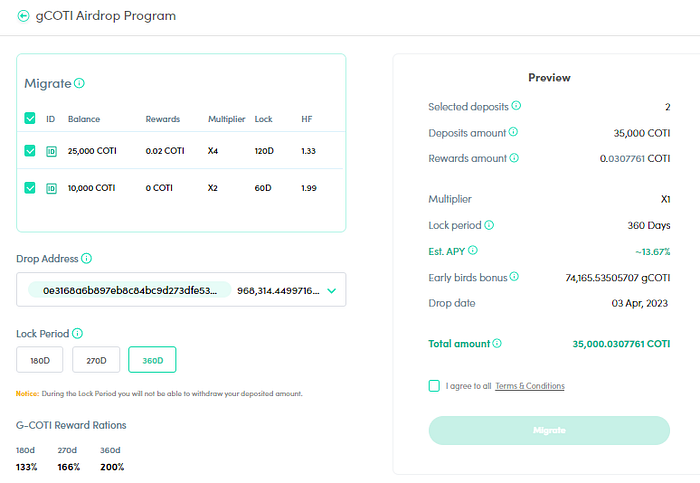Open info icon beside Total amount
700x483 pixels.
pyautogui.click(x=497, y=343)
